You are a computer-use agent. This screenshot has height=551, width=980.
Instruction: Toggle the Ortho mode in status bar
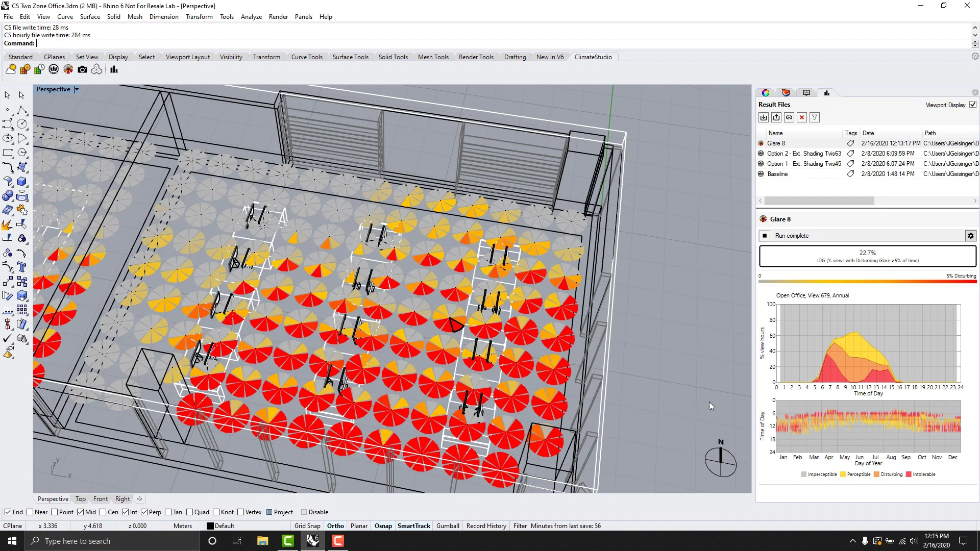point(335,525)
